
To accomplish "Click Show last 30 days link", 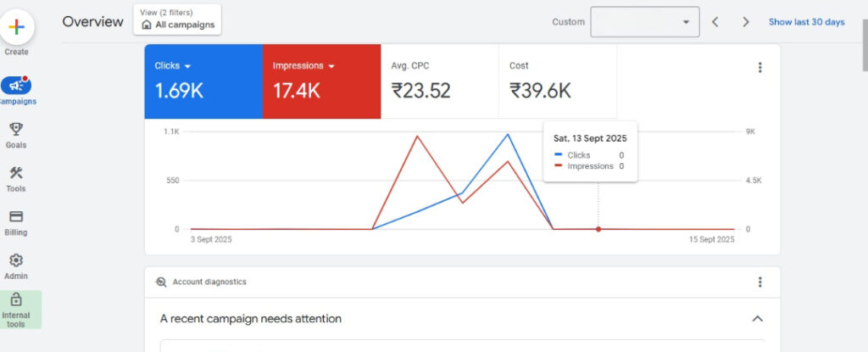I will [807, 22].
